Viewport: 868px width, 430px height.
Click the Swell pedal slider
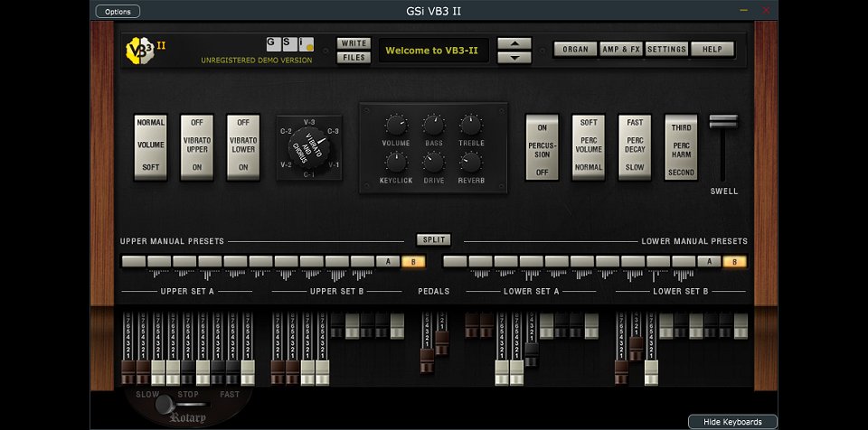723,122
